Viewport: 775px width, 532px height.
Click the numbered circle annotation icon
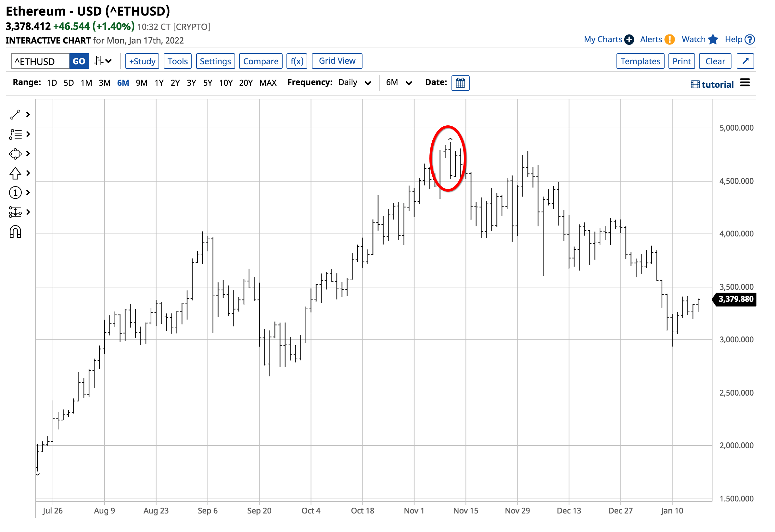[15, 193]
